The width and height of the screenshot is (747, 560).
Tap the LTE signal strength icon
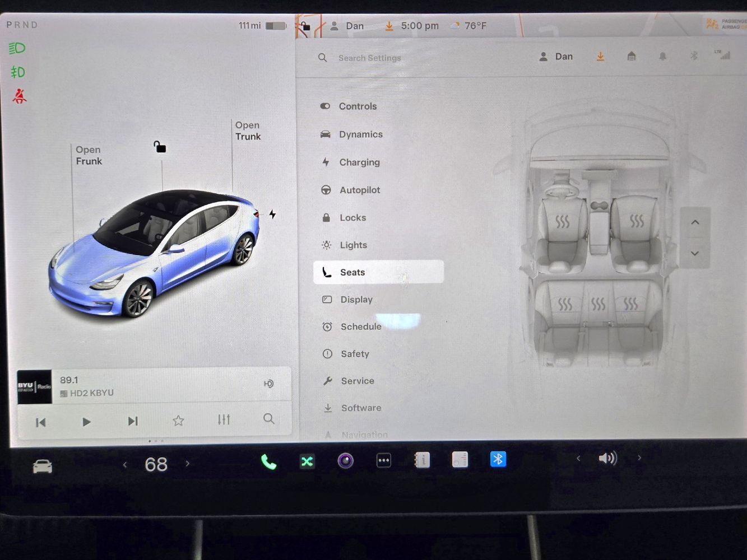point(722,54)
